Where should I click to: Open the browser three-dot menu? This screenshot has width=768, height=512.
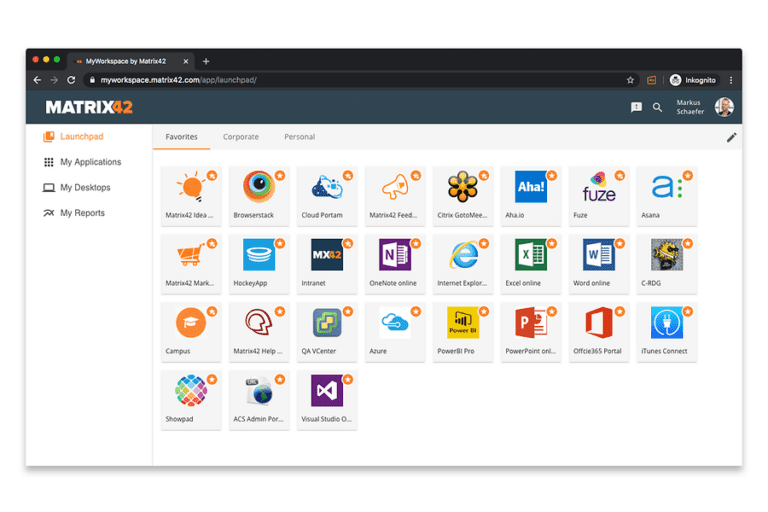731,80
